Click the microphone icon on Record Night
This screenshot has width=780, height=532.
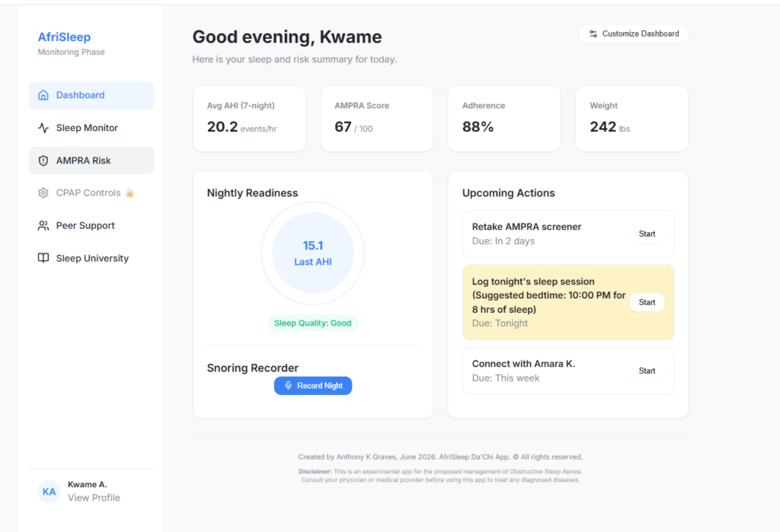point(288,386)
